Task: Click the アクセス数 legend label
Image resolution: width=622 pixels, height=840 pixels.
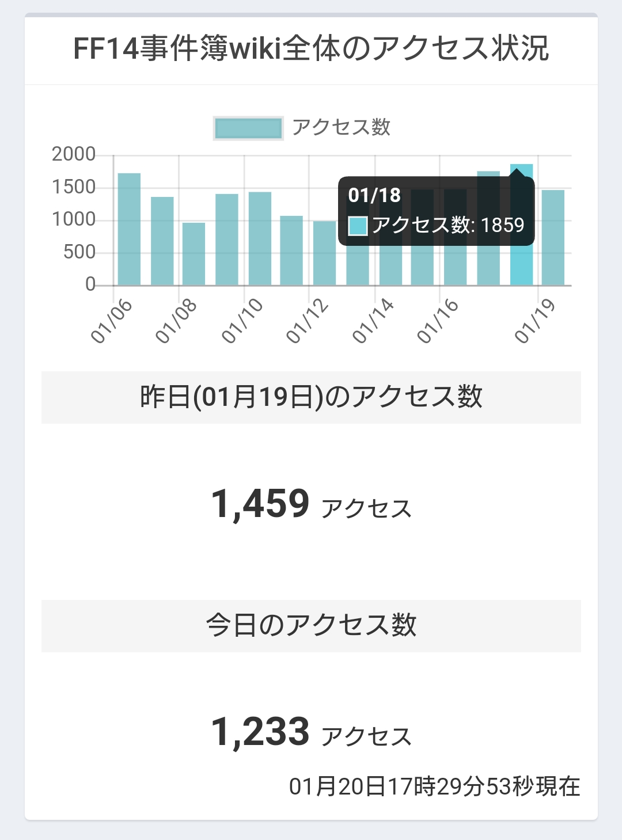Action: [x=341, y=127]
